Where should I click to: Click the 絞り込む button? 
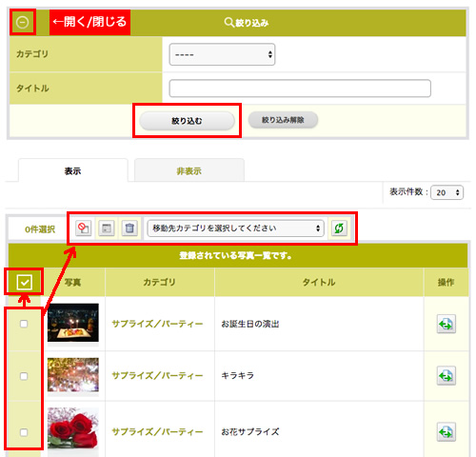tap(187, 121)
